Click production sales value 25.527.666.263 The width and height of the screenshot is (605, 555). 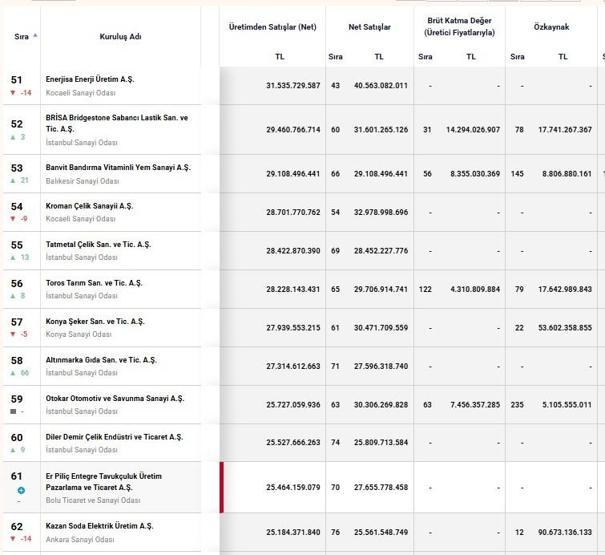(293, 442)
